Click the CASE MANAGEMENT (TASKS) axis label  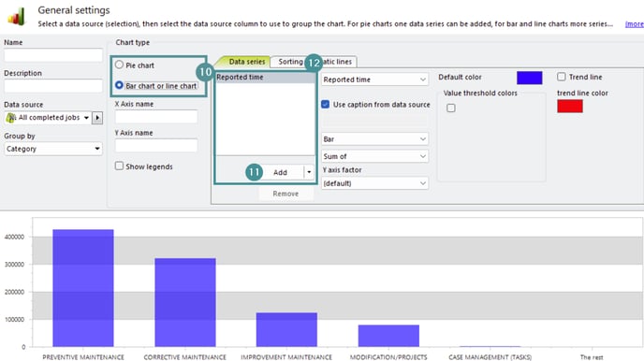pos(490,357)
